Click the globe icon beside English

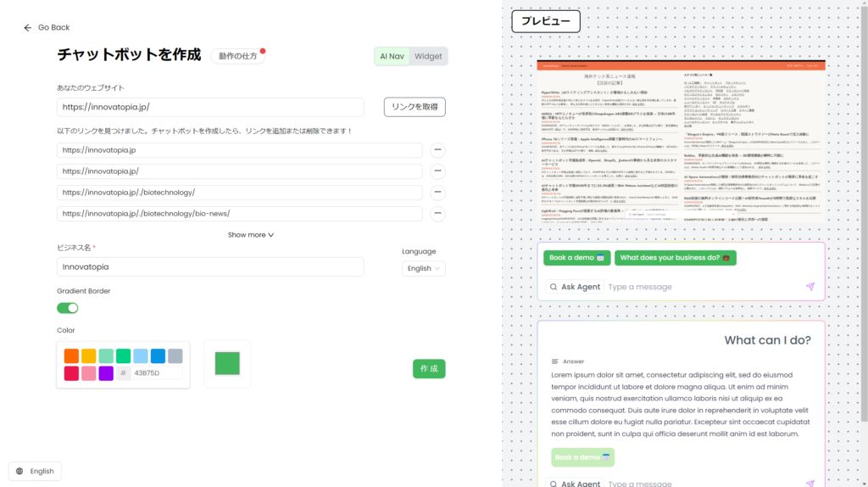[x=20, y=471]
